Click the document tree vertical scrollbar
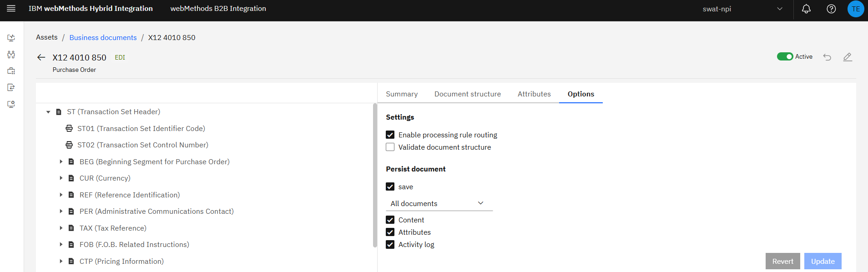Screen dimensions: 868x272 click(375, 175)
